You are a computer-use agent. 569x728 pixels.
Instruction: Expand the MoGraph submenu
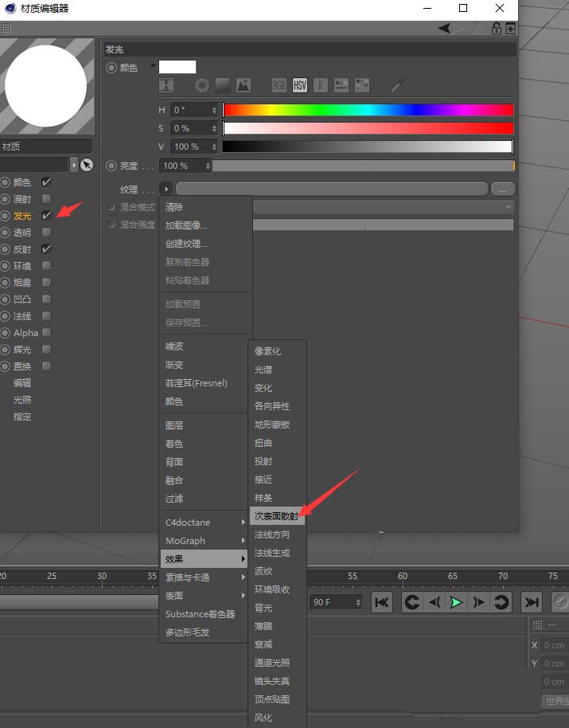point(205,541)
